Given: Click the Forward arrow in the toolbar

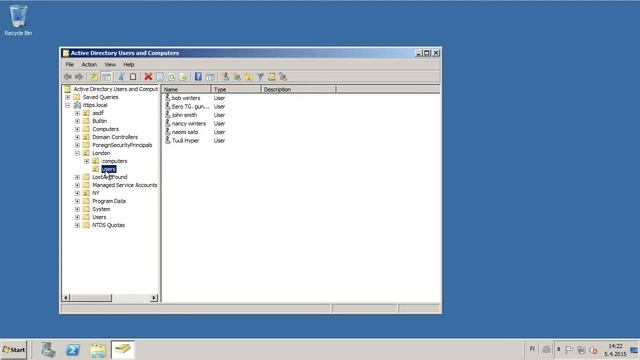Looking at the screenshot, I should pyautogui.click(x=79, y=77).
